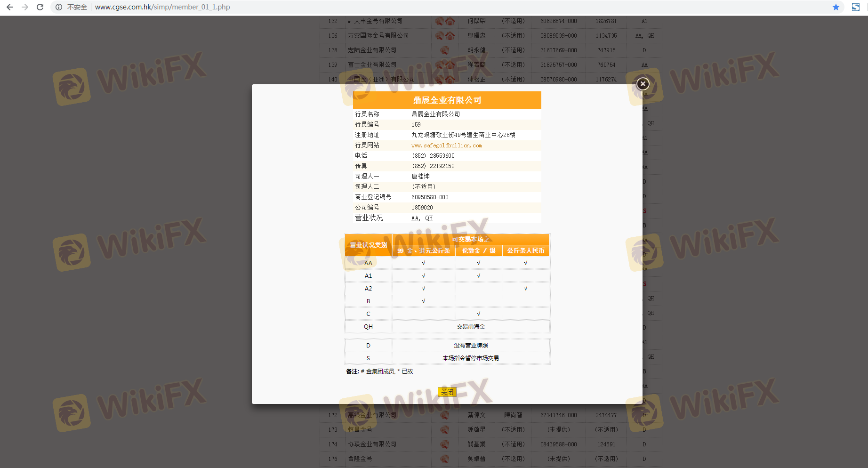This screenshot has height=468, width=868.
Task: Click the home website icon for 富士金业有限公司
Action: tap(450, 65)
